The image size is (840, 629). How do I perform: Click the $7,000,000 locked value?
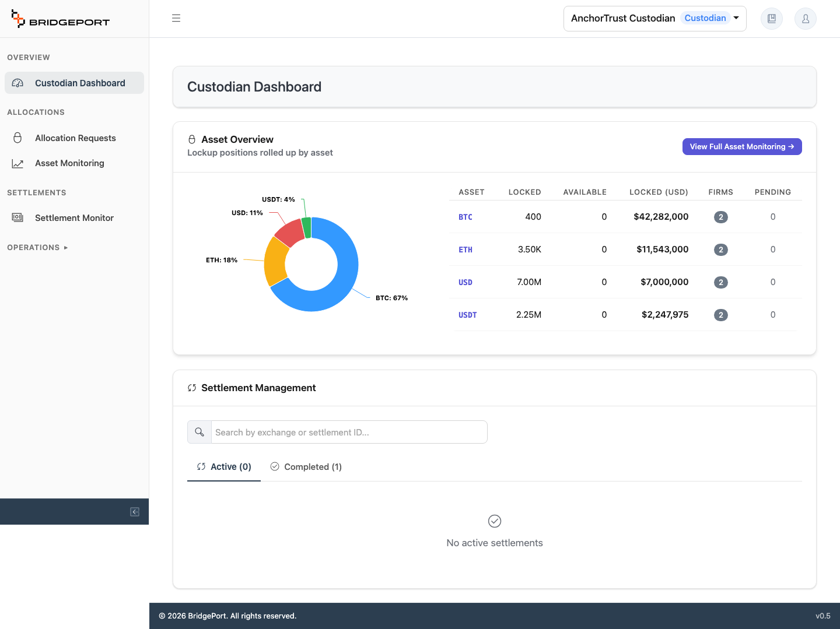click(664, 282)
